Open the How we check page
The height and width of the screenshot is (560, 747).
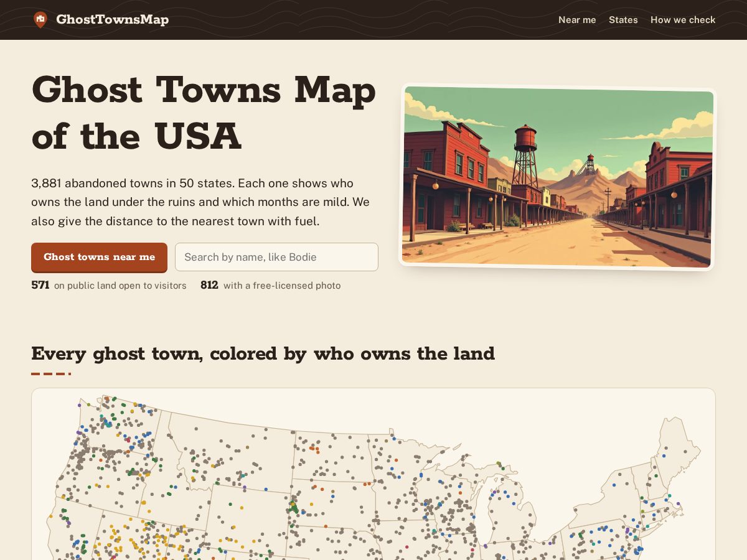(x=683, y=20)
